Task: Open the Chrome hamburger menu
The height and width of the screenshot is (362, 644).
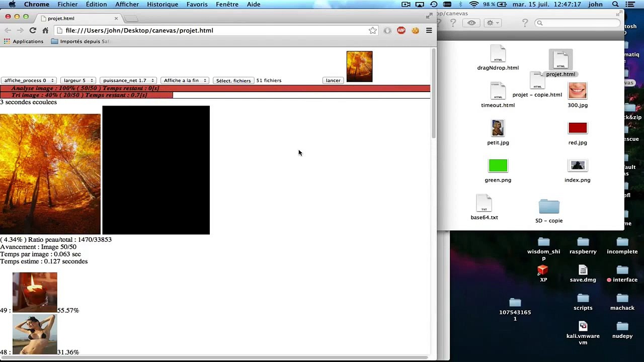Action: pyautogui.click(x=429, y=31)
